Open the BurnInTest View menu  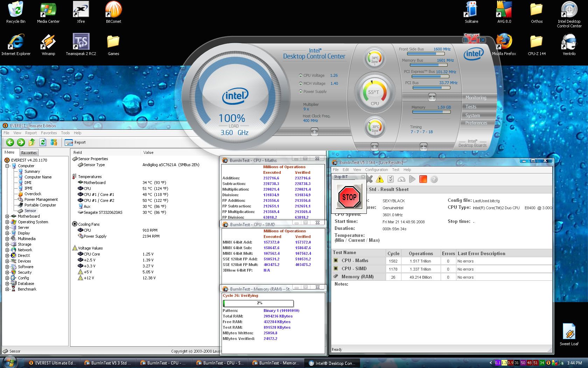357,170
